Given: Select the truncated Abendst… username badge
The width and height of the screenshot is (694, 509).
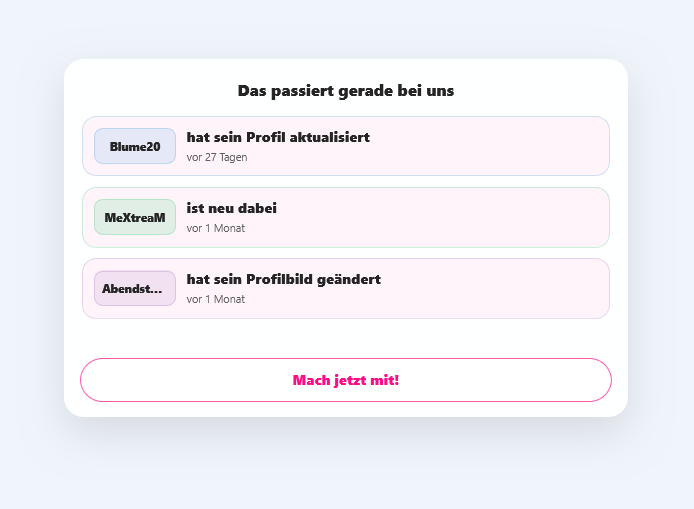Looking at the screenshot, I should tap(135, 288).
